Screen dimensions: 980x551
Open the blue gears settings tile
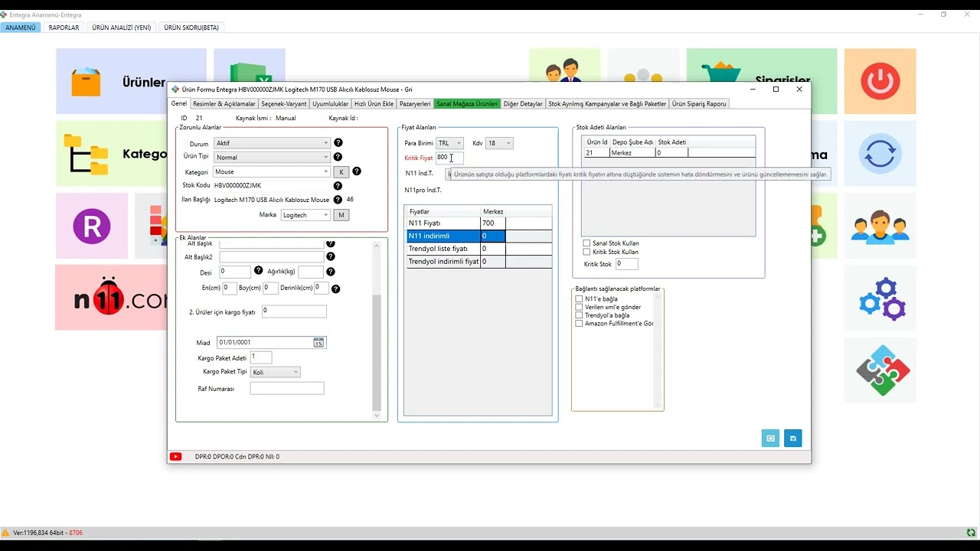pos(880,298)
